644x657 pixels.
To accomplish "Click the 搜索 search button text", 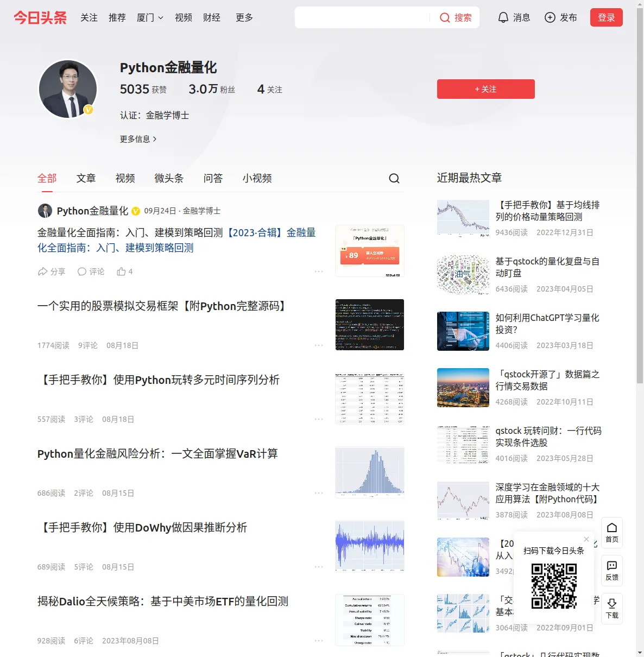I will click(x=463, y=18).
